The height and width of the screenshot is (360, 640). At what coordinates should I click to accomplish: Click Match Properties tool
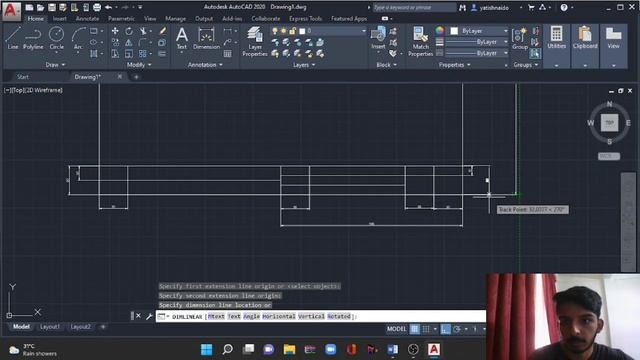click(420, 42)
